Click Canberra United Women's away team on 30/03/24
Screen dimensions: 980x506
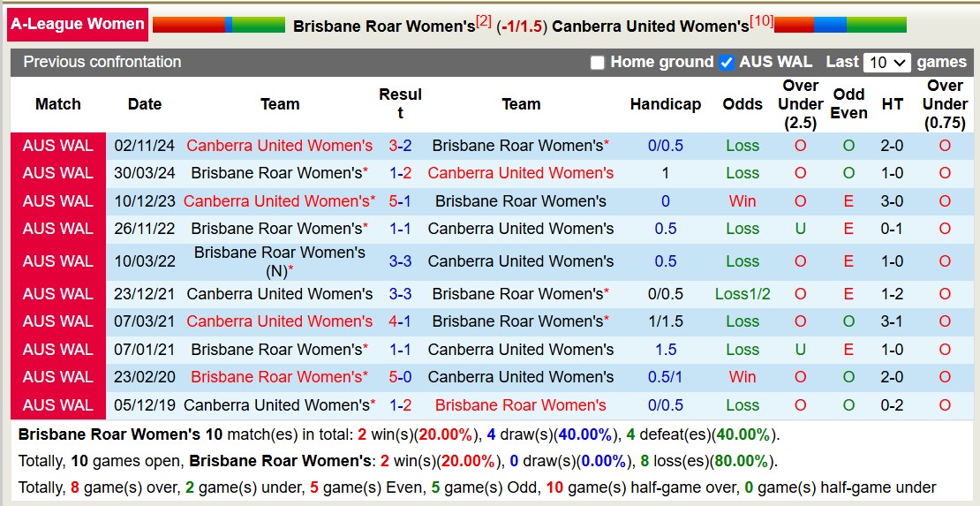point(521,173)
